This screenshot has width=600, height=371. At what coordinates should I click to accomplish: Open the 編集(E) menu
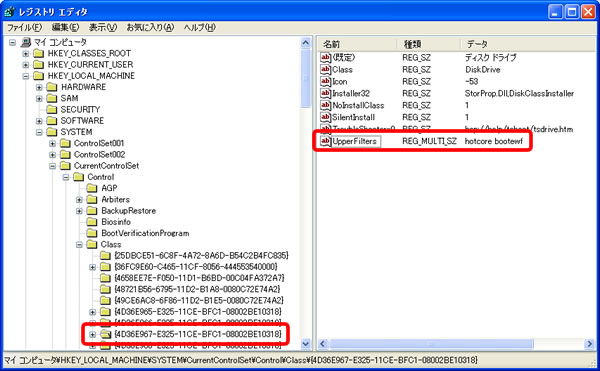(65, 28)
